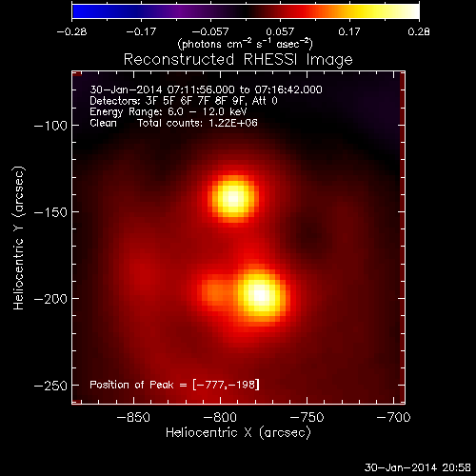Click the -0.057 color bar label

[x=210, y=31]
